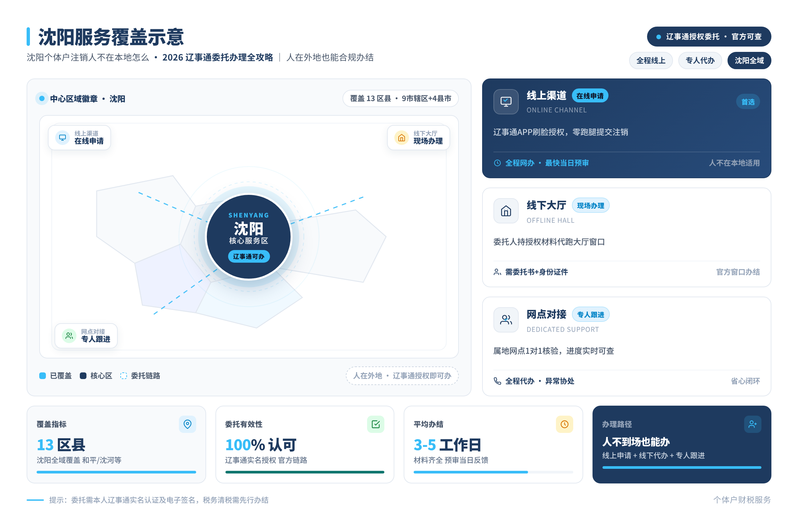The image size is (798, 532).
Task: Click the 人在外地 · 辽事通授权即可办 pill
Action: coord(402,376)
